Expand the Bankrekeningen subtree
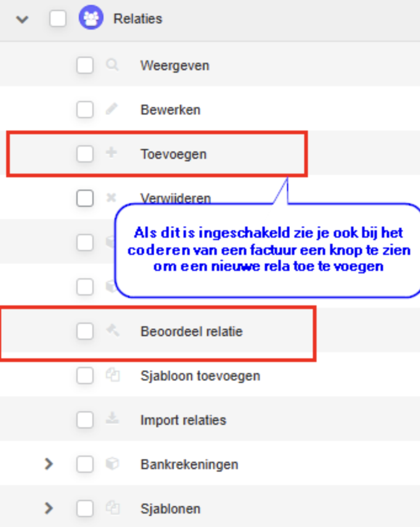 [x=49, y=464]
